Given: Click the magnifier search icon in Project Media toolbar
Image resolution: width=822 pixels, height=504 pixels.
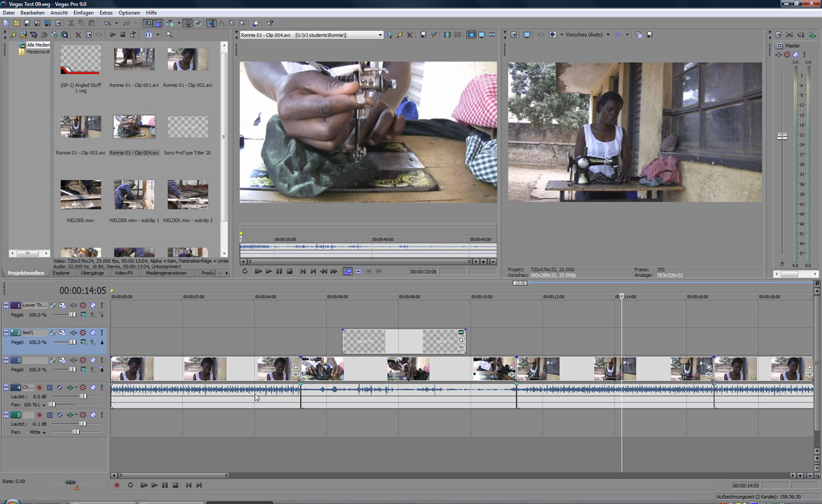Looking at the screenshot, I should point(169,34).
